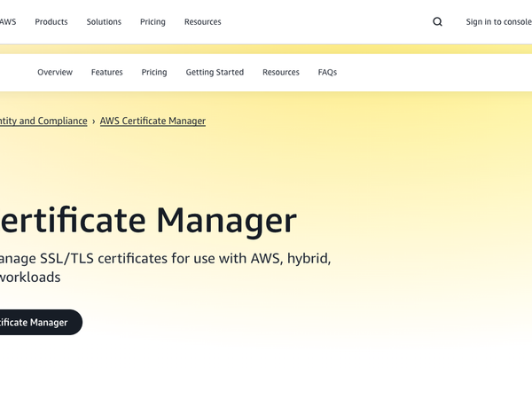Switch to the Getting Started tab
This screenshot has width=532, height=399.
pyautogui.click(x=215, y=73)
